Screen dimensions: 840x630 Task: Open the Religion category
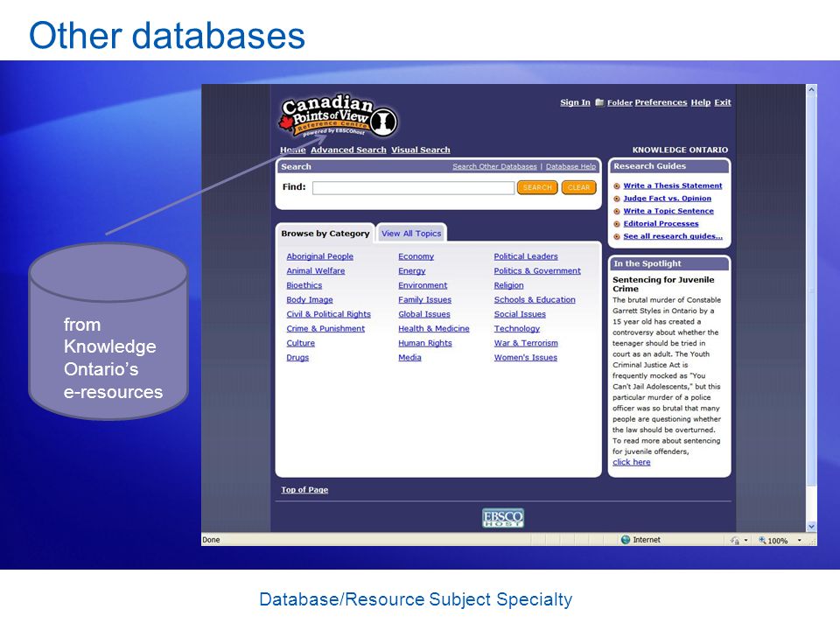tap(509, 285)
